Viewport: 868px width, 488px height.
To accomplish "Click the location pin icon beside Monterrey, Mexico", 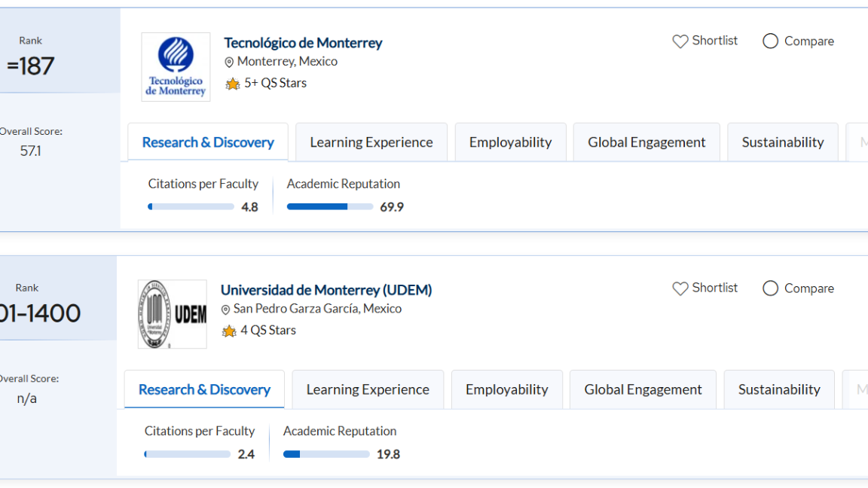I will 229,62.
